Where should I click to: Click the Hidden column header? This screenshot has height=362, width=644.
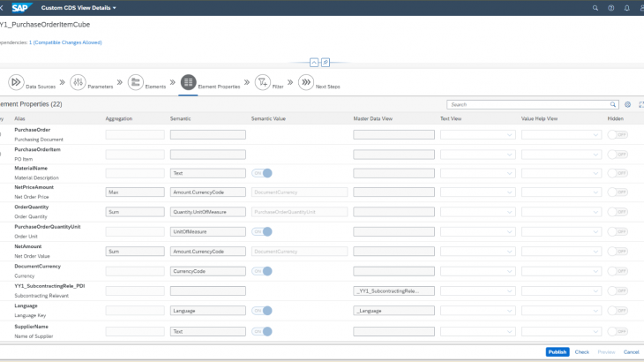tap(615, 118)
